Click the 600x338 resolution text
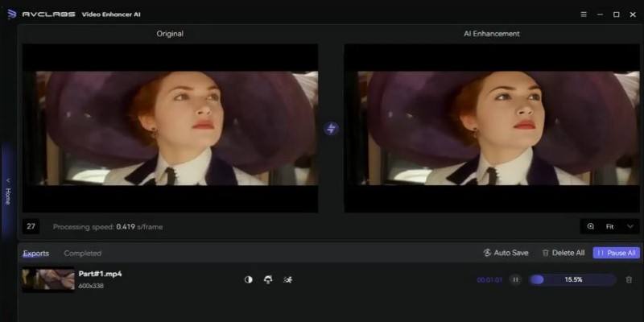 (x=91, y=286)
